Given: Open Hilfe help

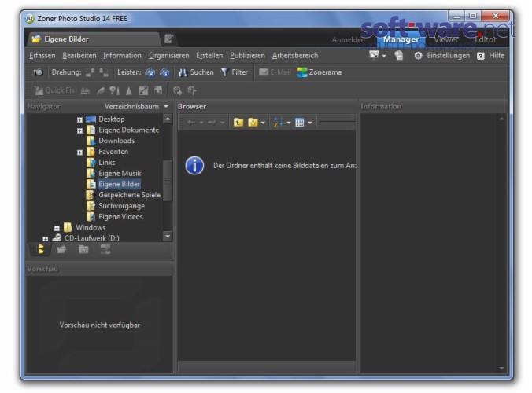Looking at the screenshot, I should point(490,56).
